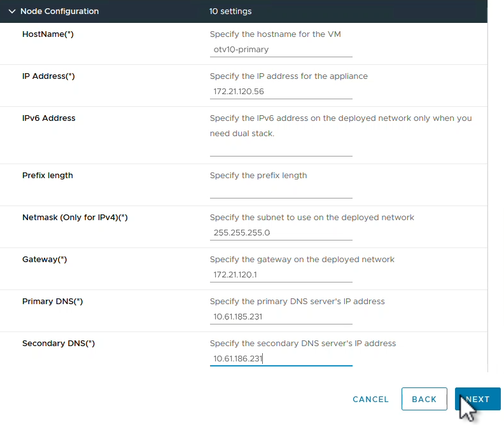Click the IPv6 Address label
Screen dimensions: 504x425
[x=49, y=118]
